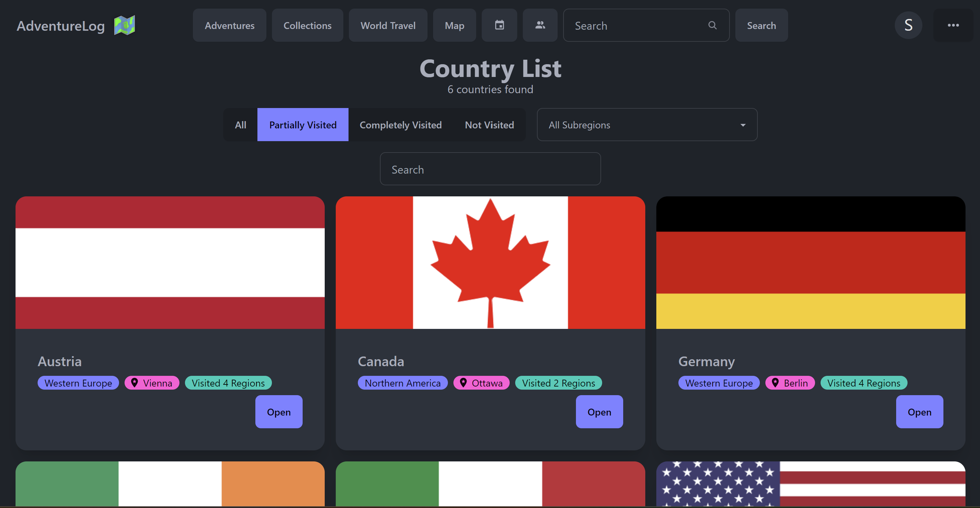The image size is (980, 508).
Task: Enable the Not Visited filter
Action: [489, 125]
